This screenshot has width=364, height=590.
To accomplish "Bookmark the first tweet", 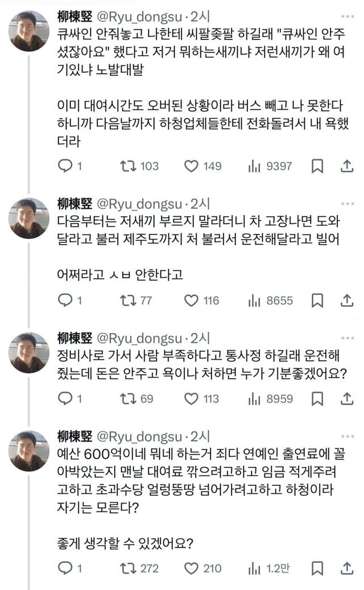I will click(318, 166).
